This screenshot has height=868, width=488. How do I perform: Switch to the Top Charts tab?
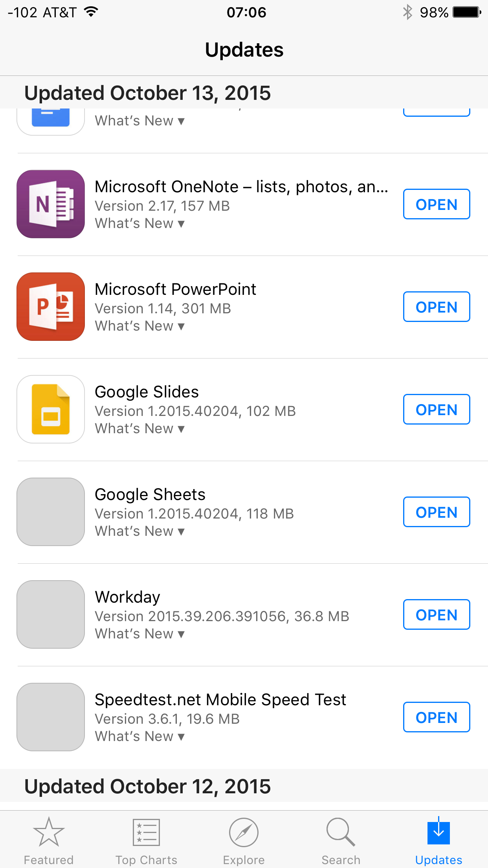tap(146, 840)
